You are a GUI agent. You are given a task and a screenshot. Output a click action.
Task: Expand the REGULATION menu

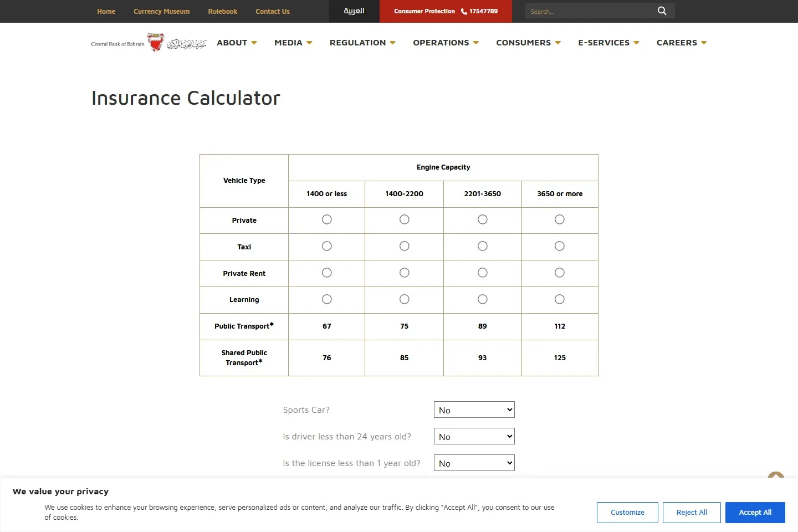(362, 43)
